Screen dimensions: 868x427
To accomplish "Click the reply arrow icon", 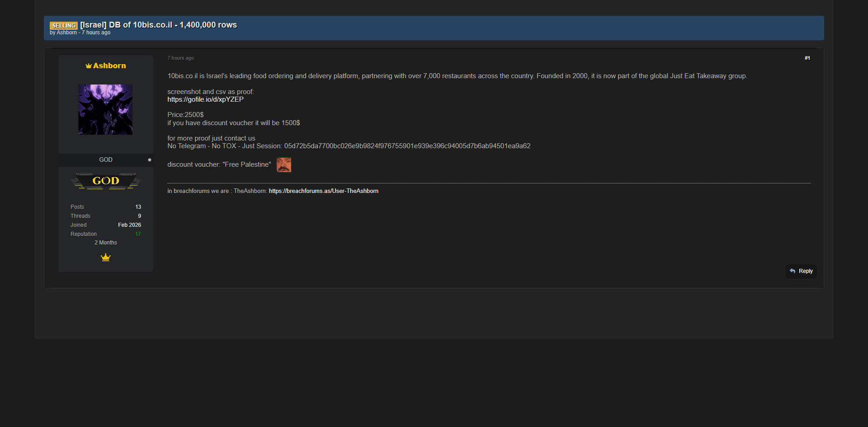I will point(793,271).
